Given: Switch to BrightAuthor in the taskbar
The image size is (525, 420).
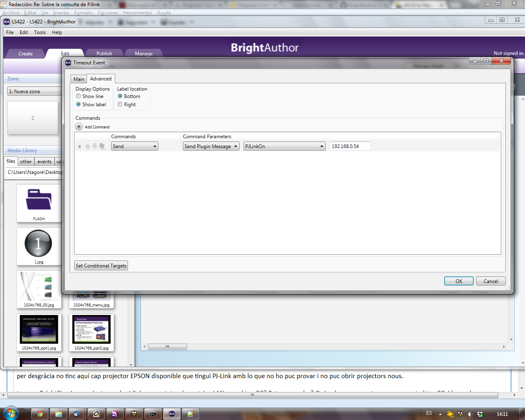Looking at the screenshot, I should 171,414.
